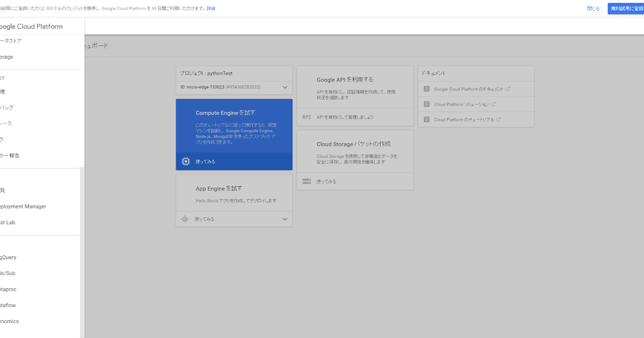644x338 pixels.
Task: Select エラー報告 in the sidebar
Action: click(x=10, y=156)
